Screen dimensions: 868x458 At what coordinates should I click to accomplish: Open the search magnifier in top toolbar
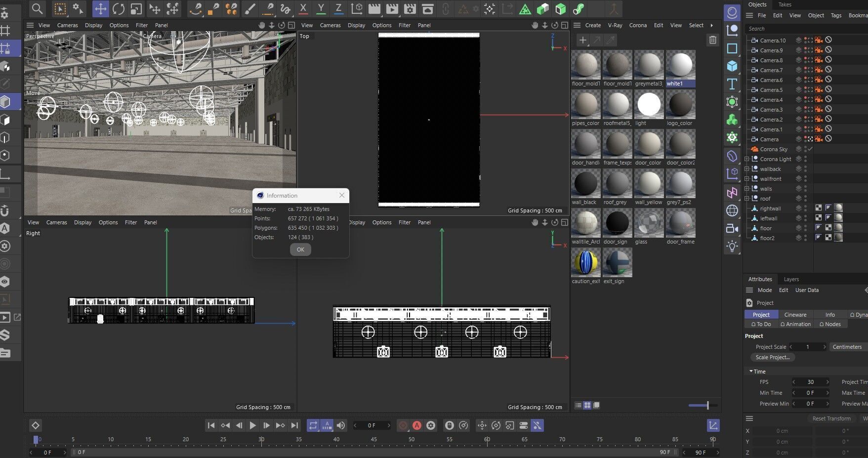pos(37,9)
